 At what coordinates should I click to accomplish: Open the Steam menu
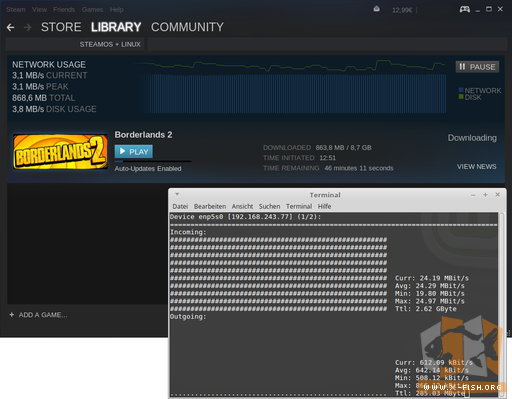coord(16,10)
